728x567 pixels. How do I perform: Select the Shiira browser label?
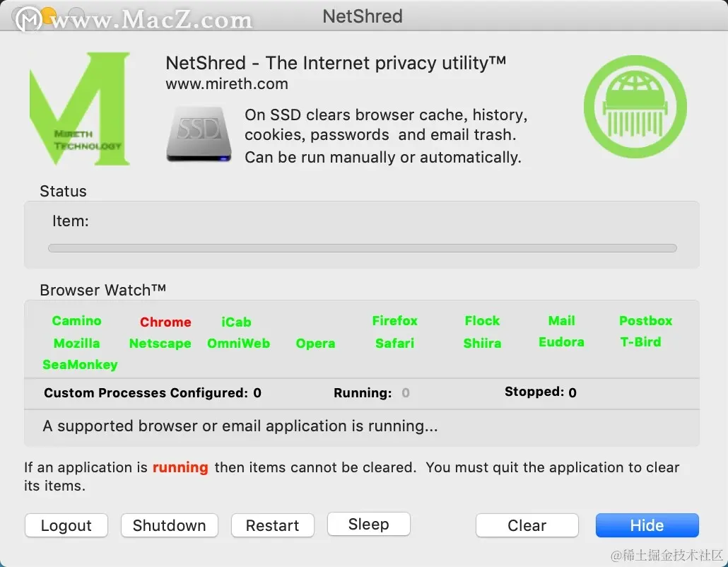pos(482,343)
